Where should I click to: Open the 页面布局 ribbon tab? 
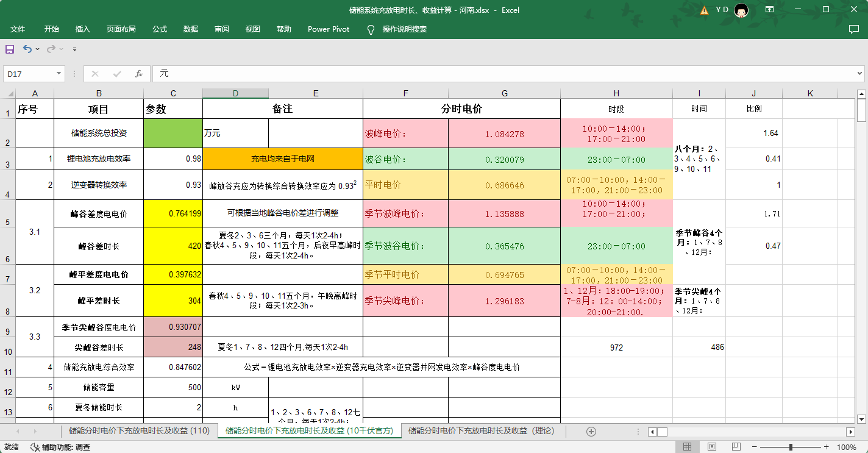121,29
